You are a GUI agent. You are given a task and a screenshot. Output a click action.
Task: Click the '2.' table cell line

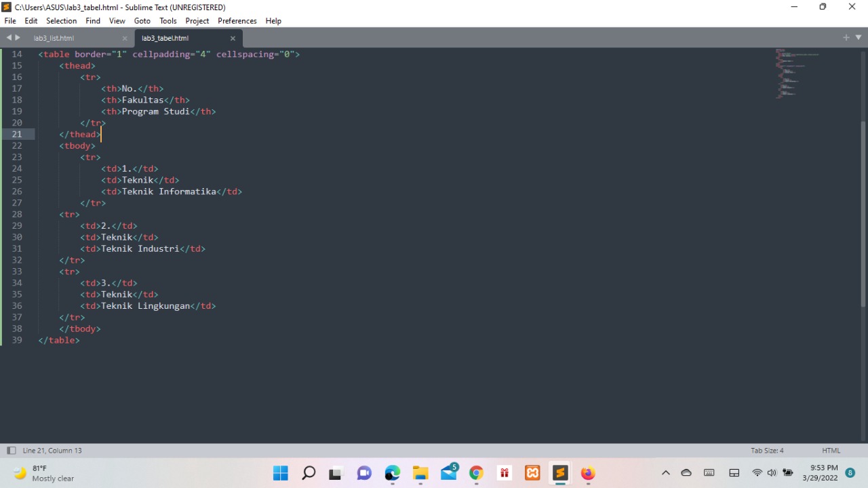[x=108, y=226]
